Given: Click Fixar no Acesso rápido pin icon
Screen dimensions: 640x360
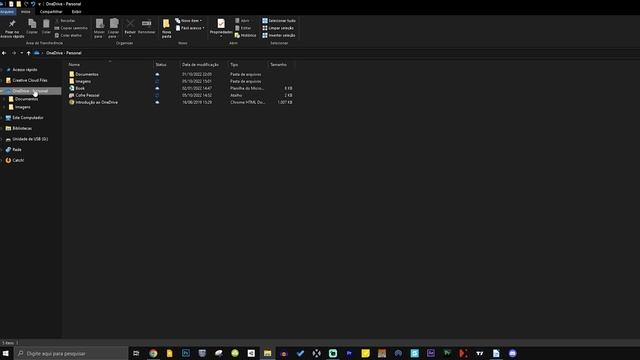Looking at the screenshot, I should (12, 29).
